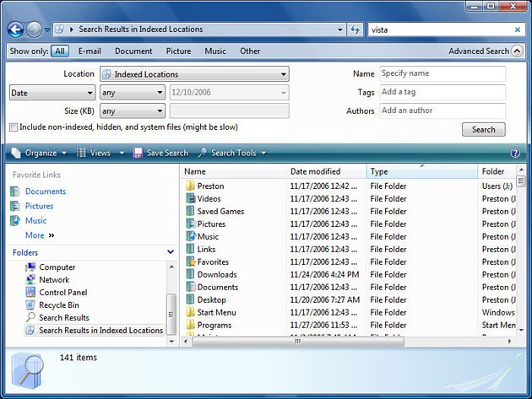The height and width of the screenshot is (399, 532).
Task: Sort by Type column header
Action: [422, 171]
